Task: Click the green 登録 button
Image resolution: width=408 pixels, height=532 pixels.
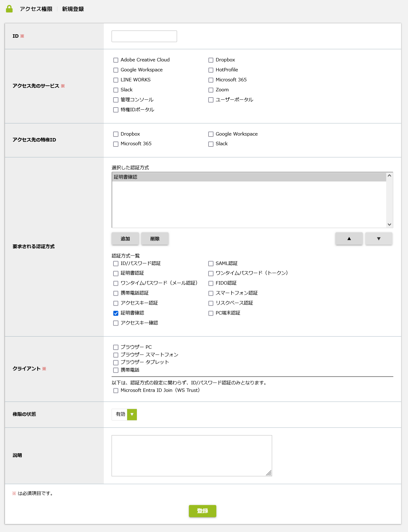Action: (203, 511)
